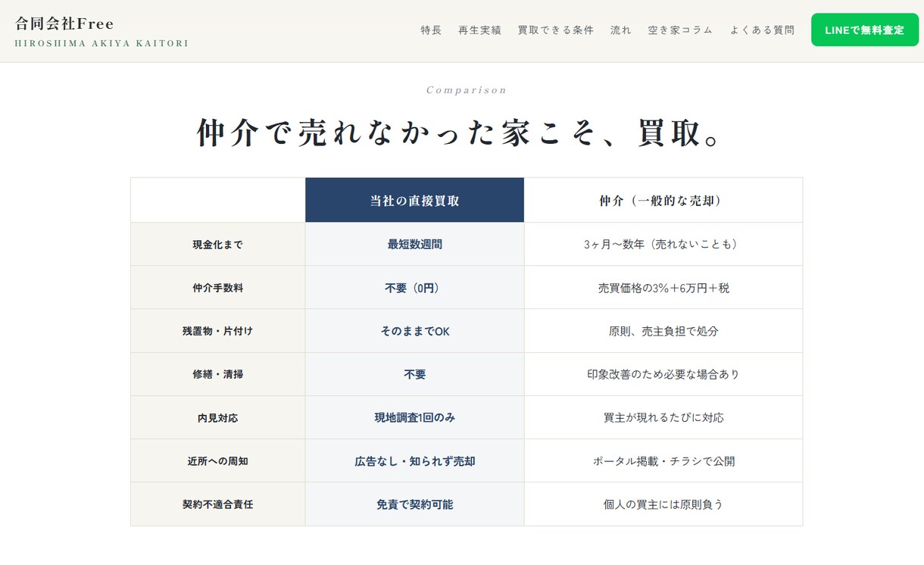Click the 不要（0円） cell
This screenshot has height=565, width=924.
414,288
